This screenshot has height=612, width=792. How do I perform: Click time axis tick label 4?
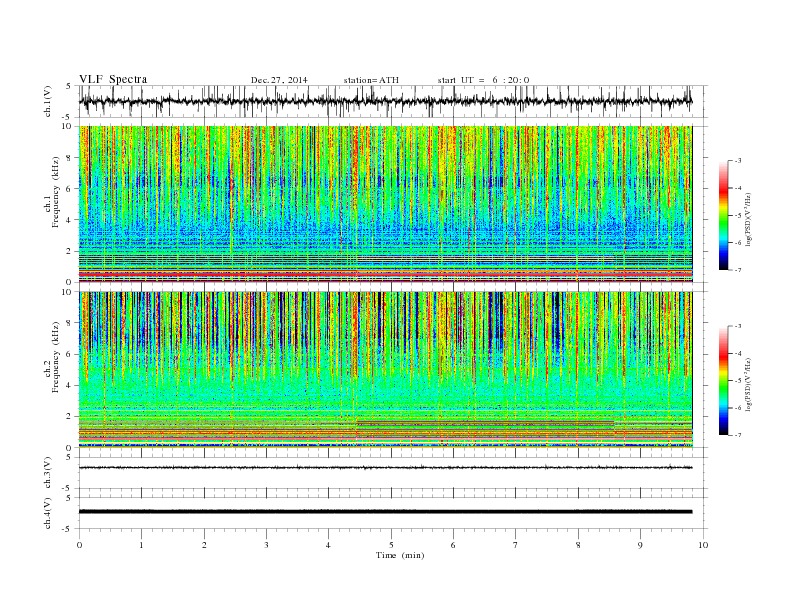pyautogui.click(x=328, y=545)
